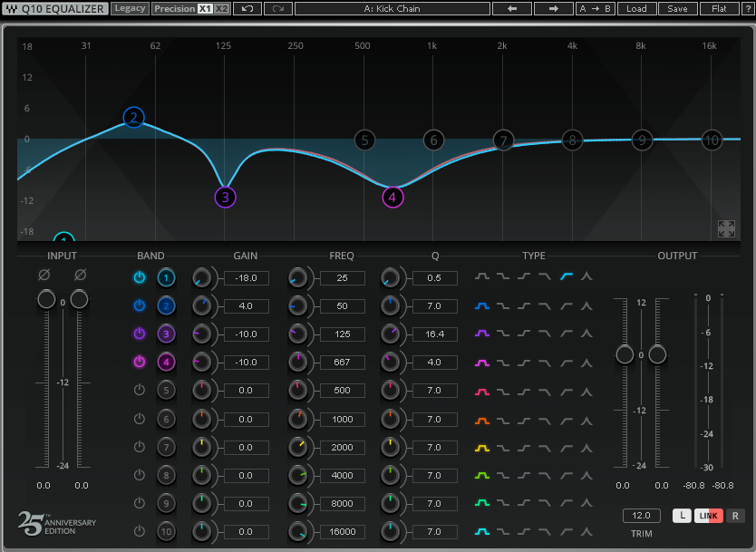Screen dimensions: 756x552
Task: Select band 9 number button
Action: (167, 503)
